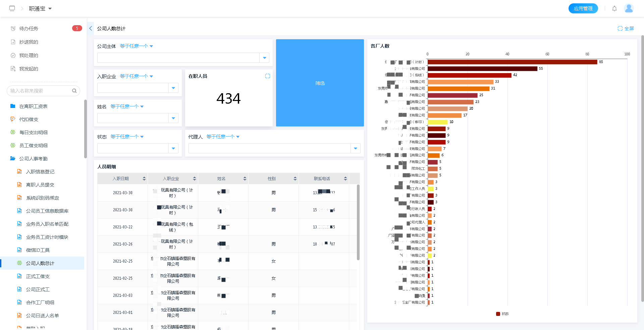Image resolution: width=644 pixels, height=330 pixels.
Task: Sort table by 入职日期 column
Action: point(144,179)
